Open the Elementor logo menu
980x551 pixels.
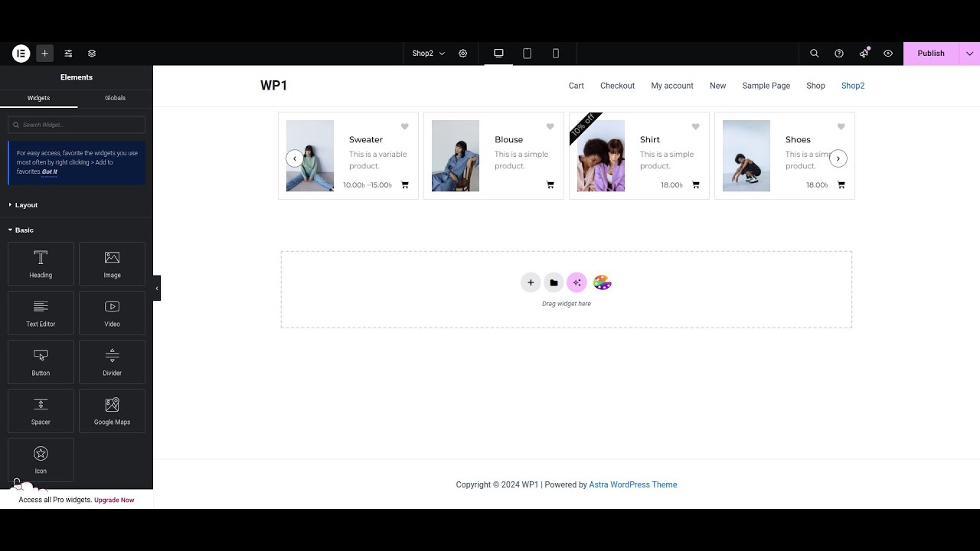[21, 54]
